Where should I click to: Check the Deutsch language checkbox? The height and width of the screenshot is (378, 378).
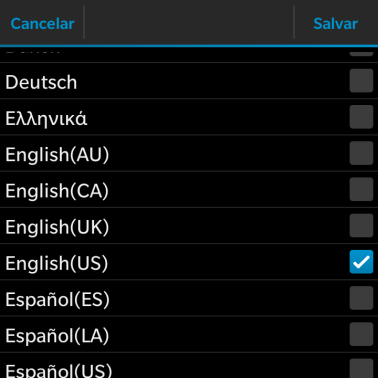click(x=361, y=81)
